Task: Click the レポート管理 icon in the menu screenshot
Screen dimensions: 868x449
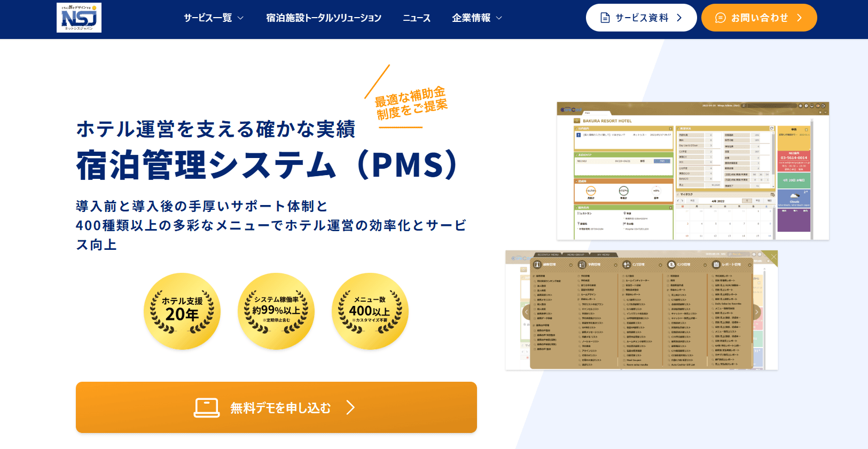Action: (716, 264)
